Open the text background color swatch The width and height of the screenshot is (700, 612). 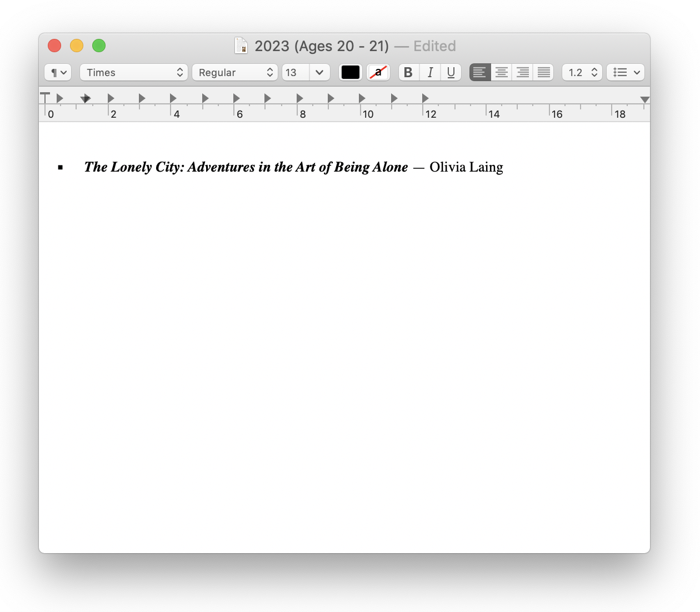point(378,73)
